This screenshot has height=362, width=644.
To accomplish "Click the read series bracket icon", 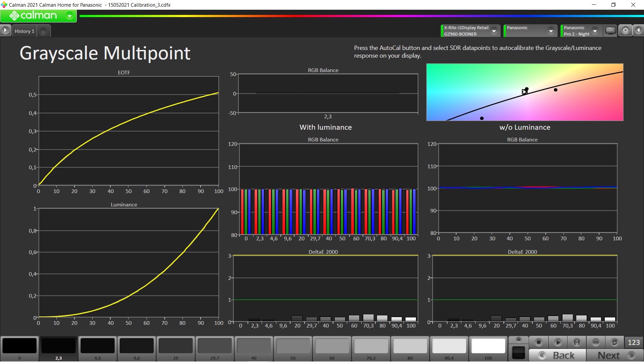I will pos(577,342).
